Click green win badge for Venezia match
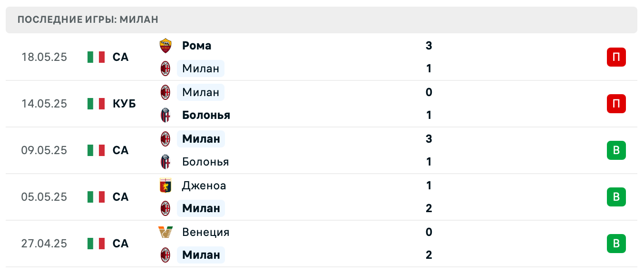This screenshot has height=274, width=644. [616, 244]
